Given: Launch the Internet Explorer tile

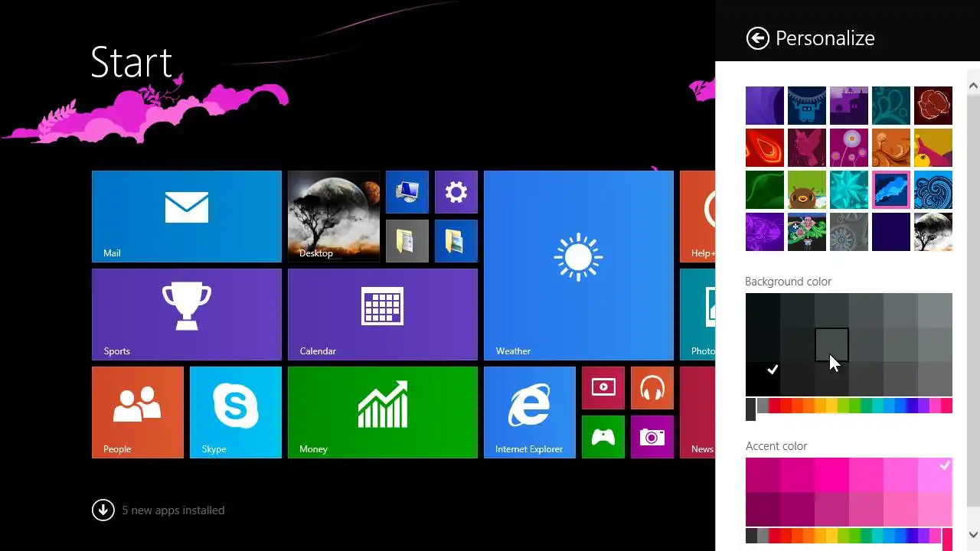Looking at the screenshot, I should 530,412.
